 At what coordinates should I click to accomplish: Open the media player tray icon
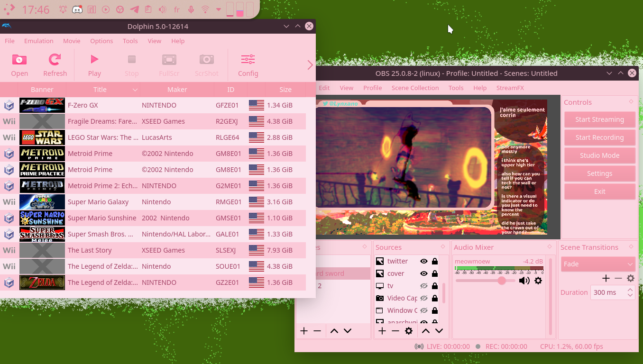106,9
